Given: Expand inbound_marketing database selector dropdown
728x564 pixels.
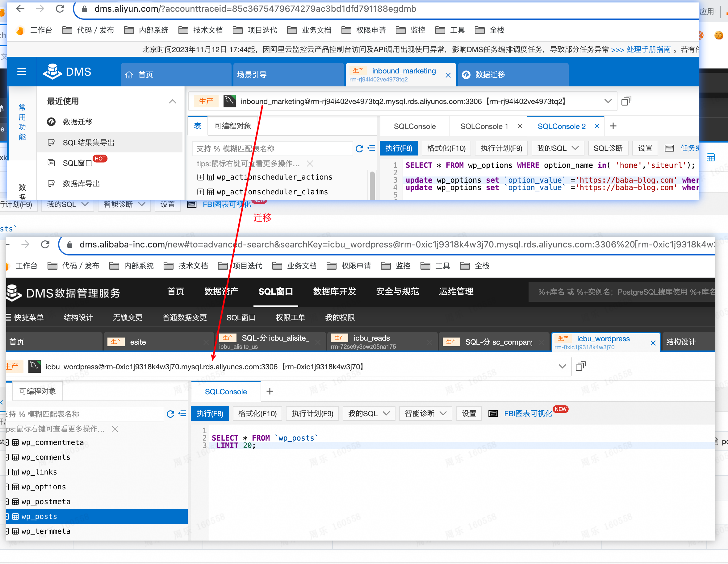Looking at the screenshot, I should (x=608, y=101).
